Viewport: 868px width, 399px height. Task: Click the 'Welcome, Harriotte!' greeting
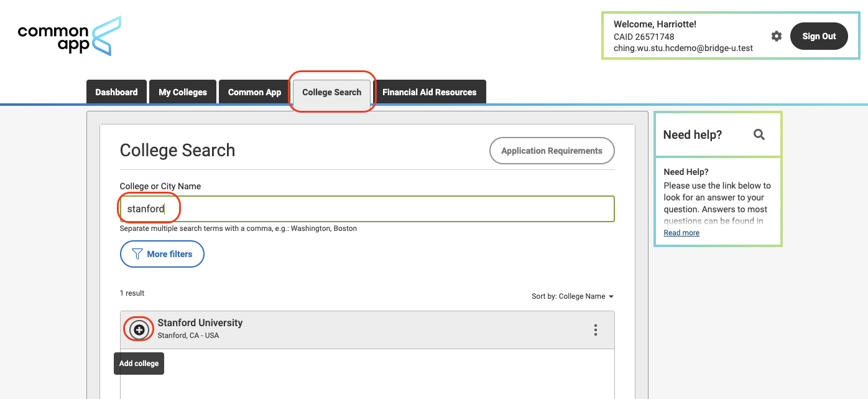click(655, 24)
